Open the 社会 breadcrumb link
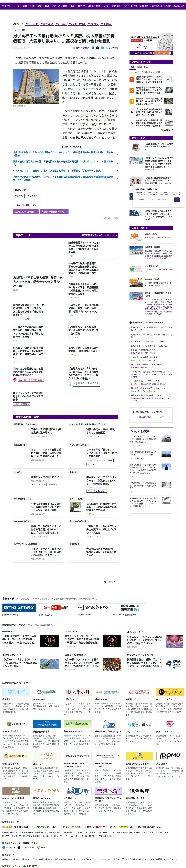This screenshot has height=868, width=186. pos(23,30)
